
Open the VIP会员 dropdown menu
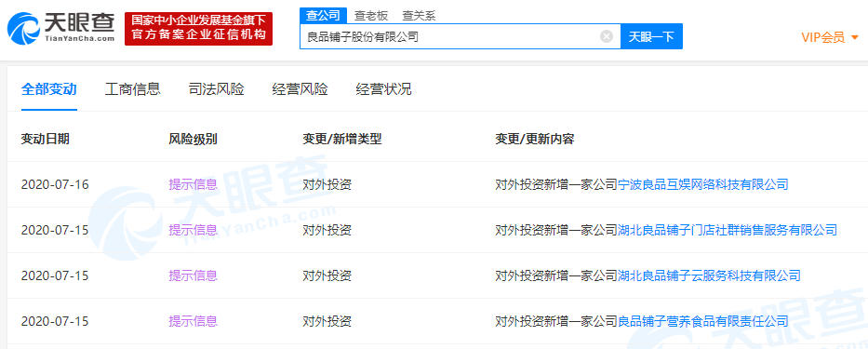830,37
